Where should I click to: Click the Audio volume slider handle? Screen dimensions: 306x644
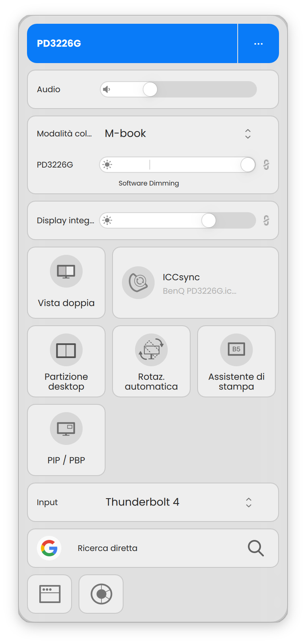[x=150, y=89]
